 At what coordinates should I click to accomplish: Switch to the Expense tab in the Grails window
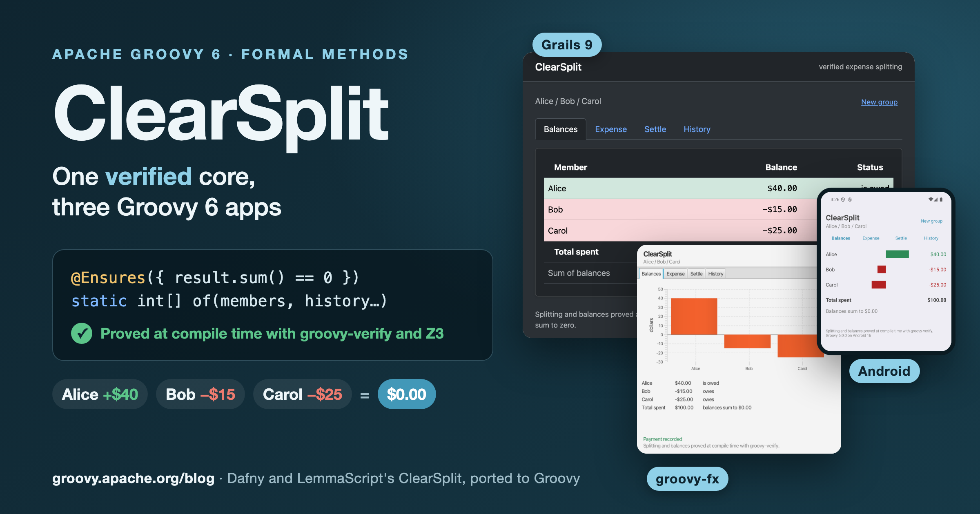[611, 129]
